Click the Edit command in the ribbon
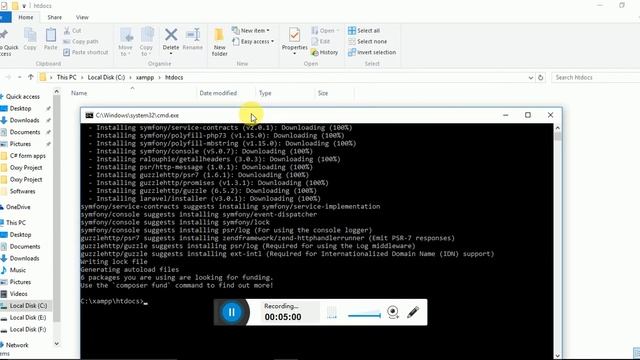The image size is (640, 360). (x=321, y=41)
